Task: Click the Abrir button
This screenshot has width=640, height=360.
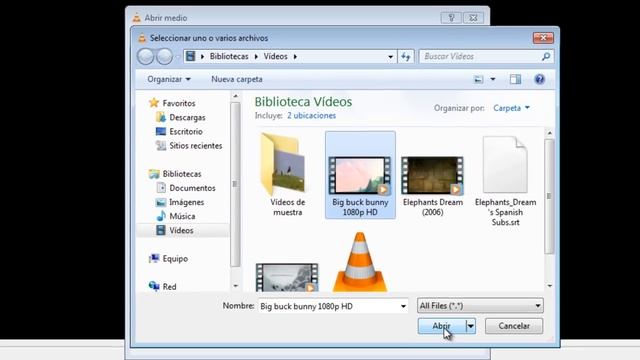Action: (x=442, y=326)
